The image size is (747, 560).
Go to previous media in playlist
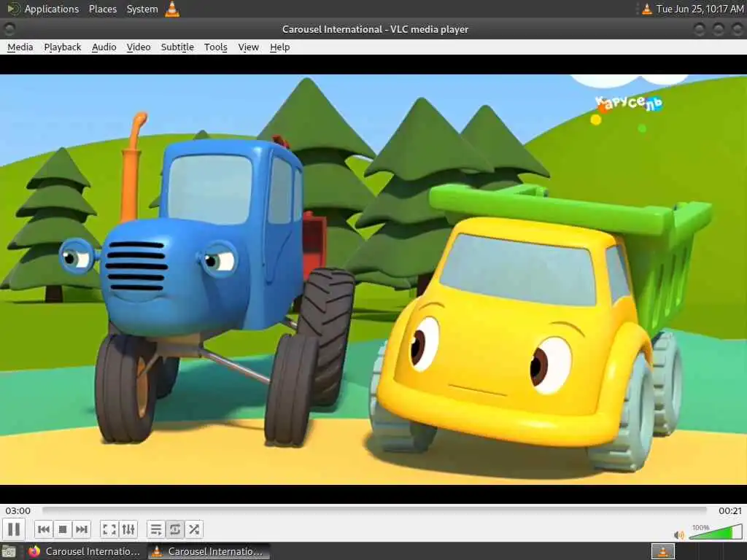(43, 529)
